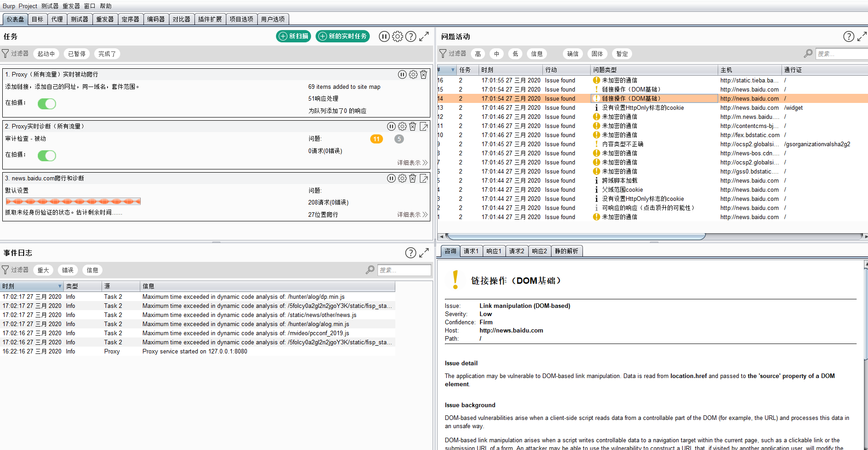868x450 pixels.
Task: Switch to the 代理 tab
Action: click(57, 19)
